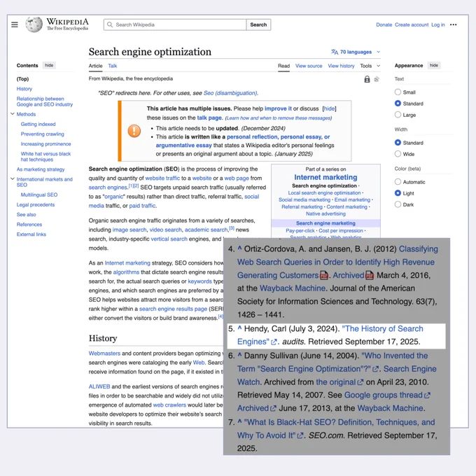Open The History of Search Engines reference link
Screen dimensions: 476x476
(x=330, y=335)
